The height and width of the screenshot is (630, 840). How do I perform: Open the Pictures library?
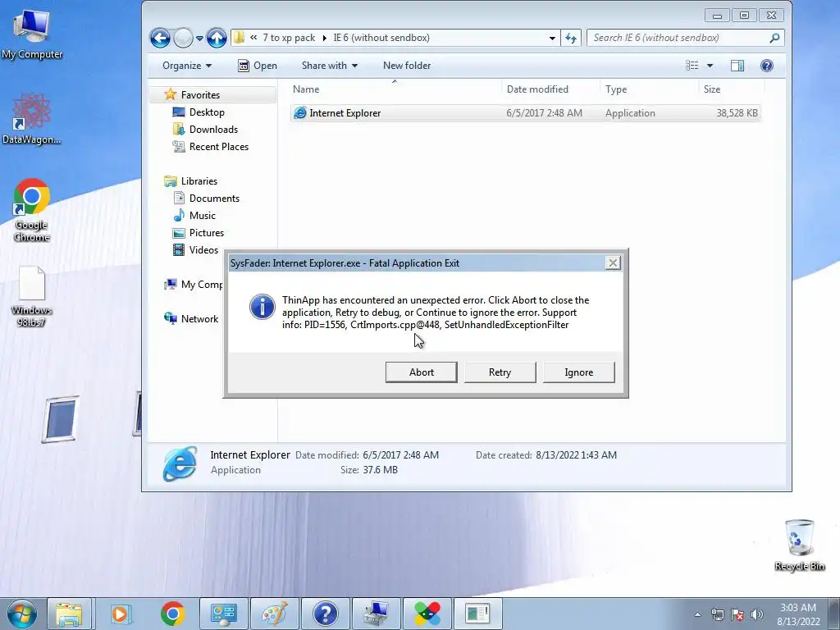(206, 232)
